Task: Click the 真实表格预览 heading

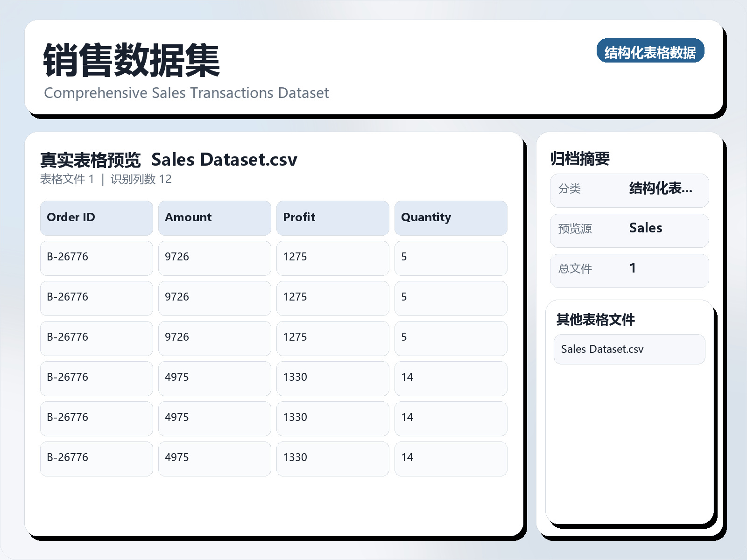Action: coord(90,160)
